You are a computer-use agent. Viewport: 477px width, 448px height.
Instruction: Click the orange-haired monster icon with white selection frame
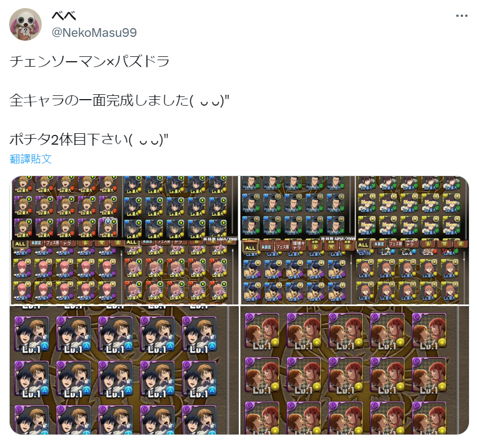pyautogui.click(x=108, y=228)
